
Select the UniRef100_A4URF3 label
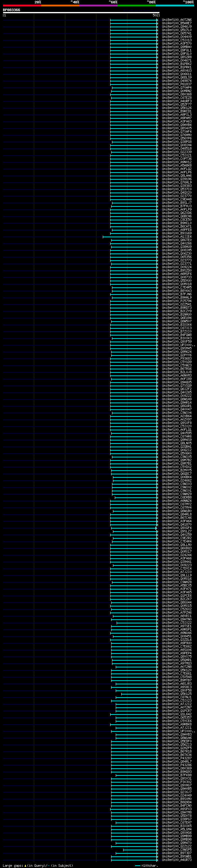[x=177, y=101]
